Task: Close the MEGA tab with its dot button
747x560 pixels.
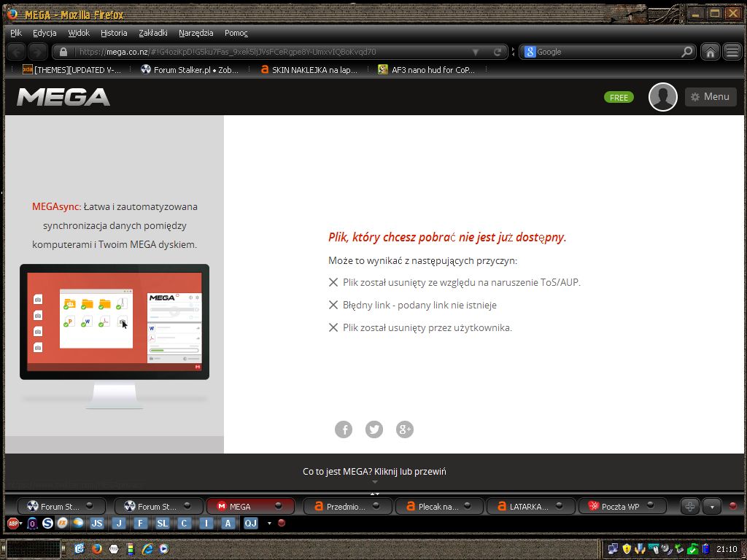Action: click(279, 506)
